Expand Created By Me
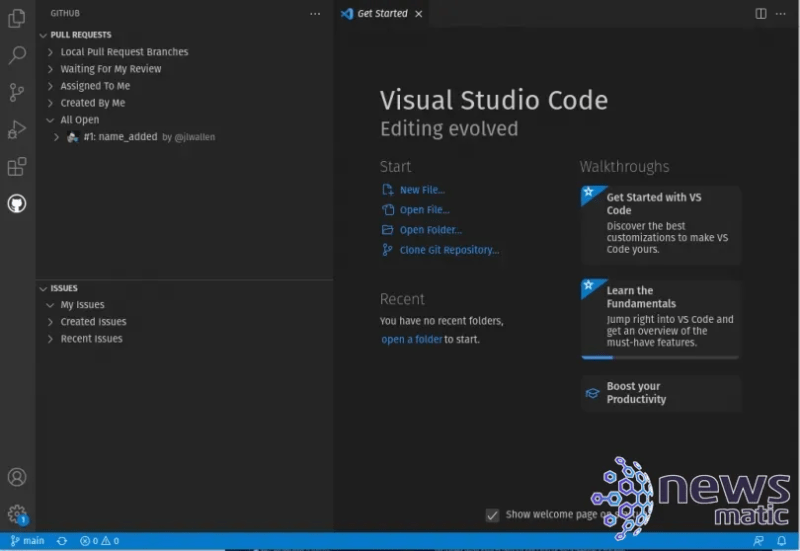Viewport: 800px width, 551px height. tap(50, 103)
